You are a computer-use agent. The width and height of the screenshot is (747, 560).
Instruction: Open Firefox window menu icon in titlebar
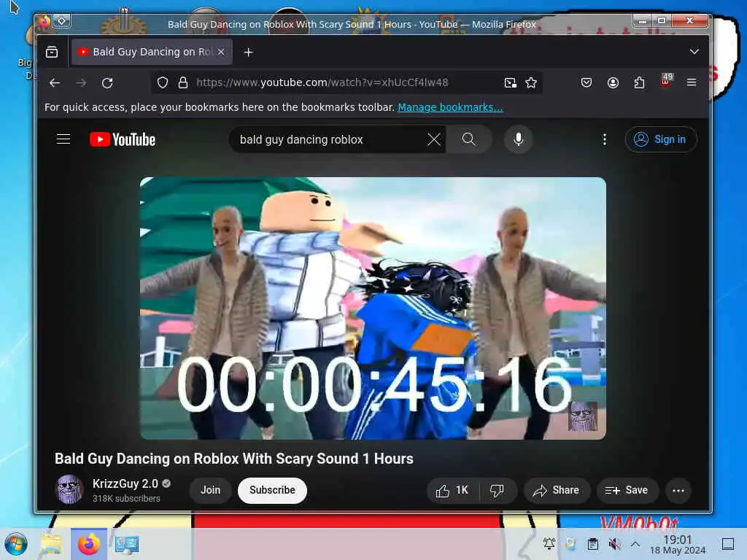[44, 21]
